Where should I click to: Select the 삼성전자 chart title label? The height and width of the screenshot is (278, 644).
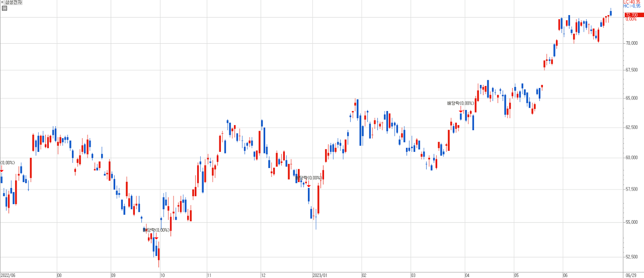[14, 3]
